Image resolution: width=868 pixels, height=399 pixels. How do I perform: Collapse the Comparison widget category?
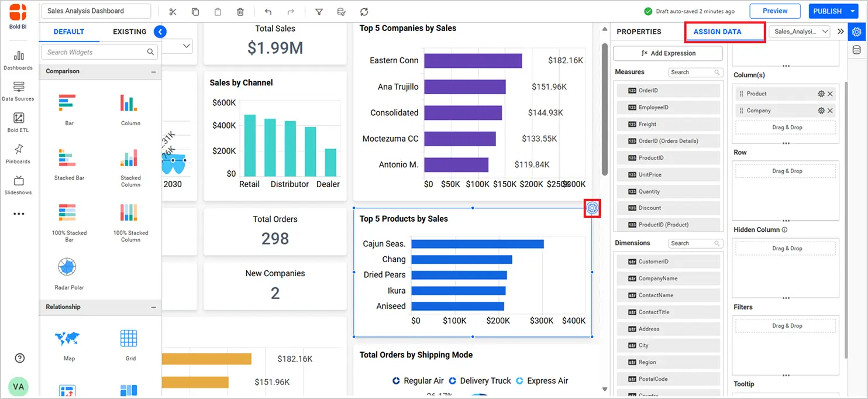(x=154, y=71)
